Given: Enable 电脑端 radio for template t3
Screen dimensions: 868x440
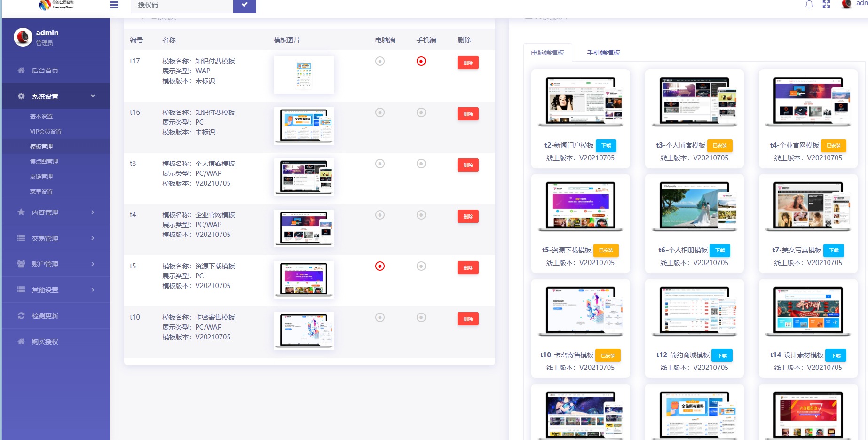Looking at the screenshot, I should [x=379, y=164].
